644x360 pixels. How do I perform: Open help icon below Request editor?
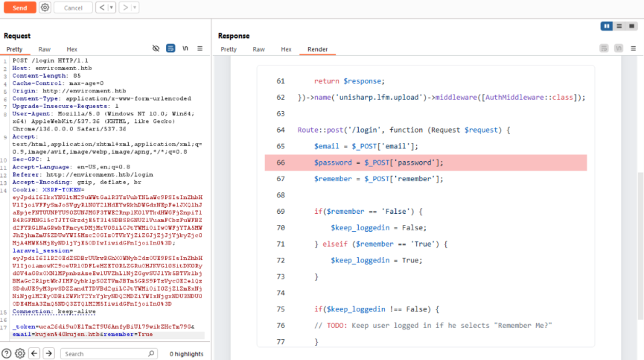7,353
